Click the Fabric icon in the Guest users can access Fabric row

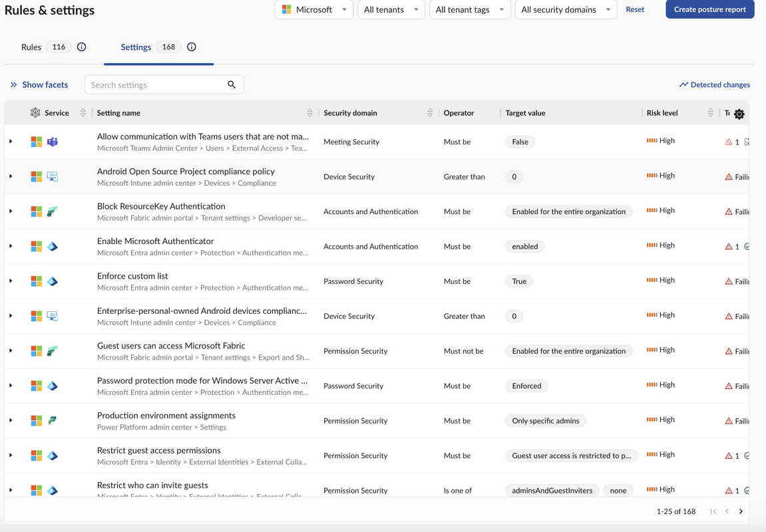(x=53, y=351)
